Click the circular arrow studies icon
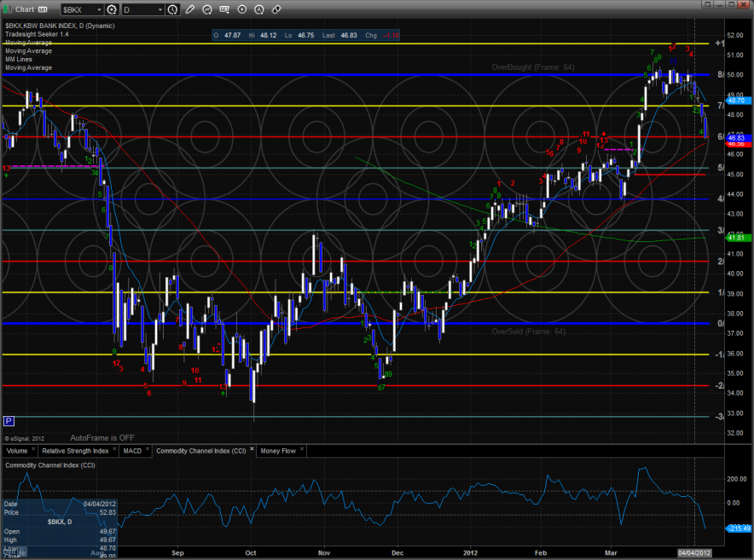Screen dimensions: 754x560 pos(206,9)
